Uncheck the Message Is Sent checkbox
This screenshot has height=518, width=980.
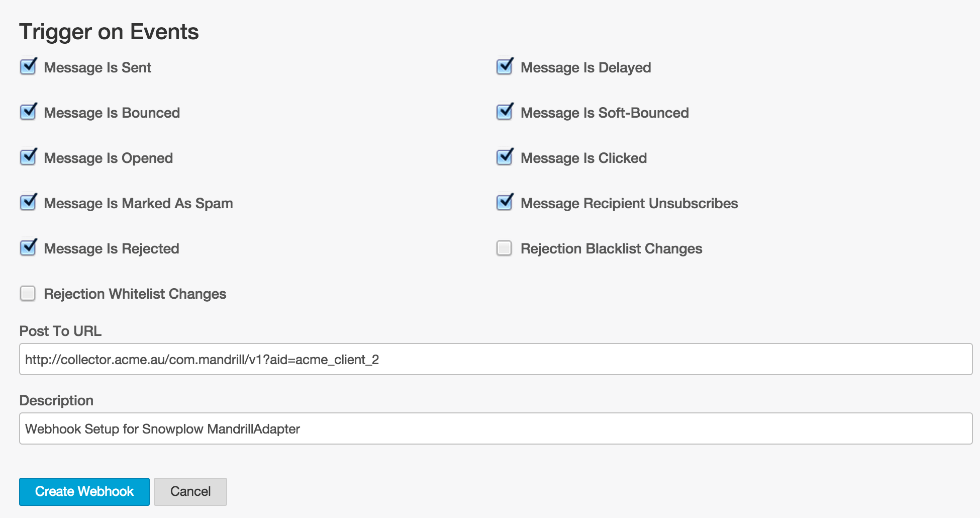(28, 67)
